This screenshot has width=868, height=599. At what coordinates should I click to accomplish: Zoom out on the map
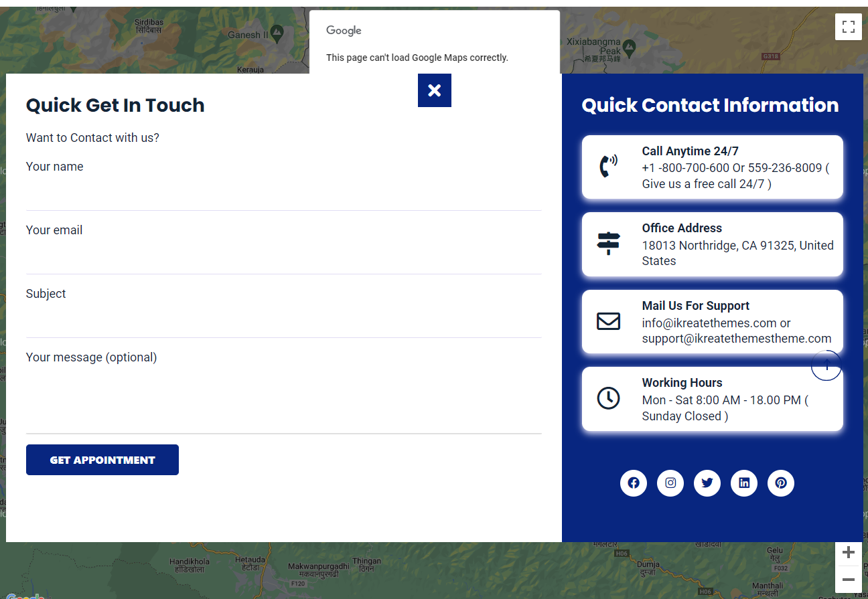pyautogui.click(x=848, y=580)
